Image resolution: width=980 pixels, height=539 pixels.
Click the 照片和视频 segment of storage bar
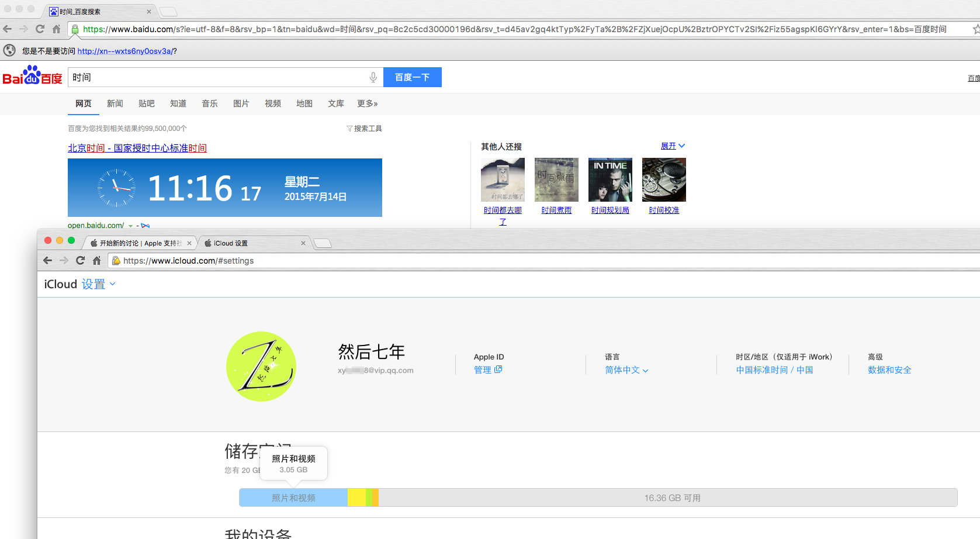293,498
